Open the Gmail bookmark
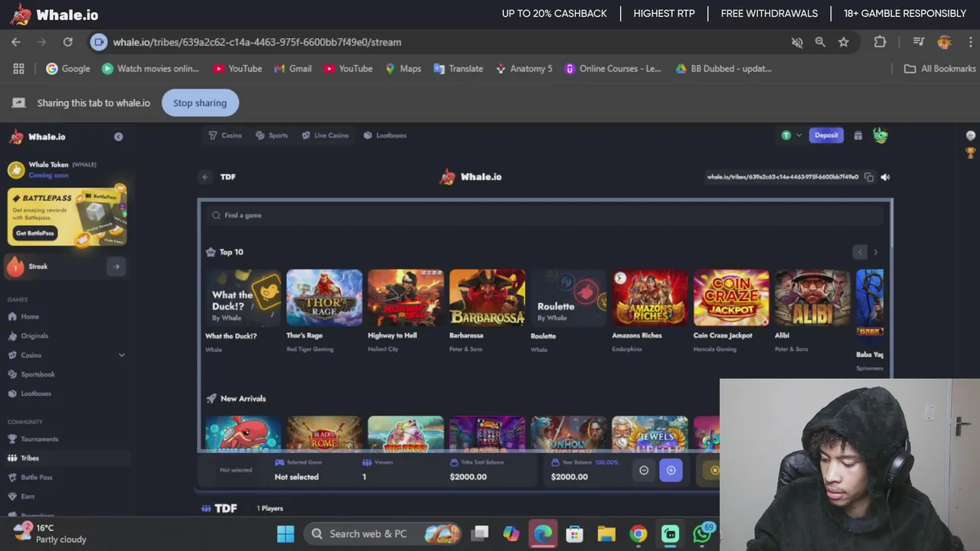The height and width of the screenshot is (551, 980). [x=292, y=69]
